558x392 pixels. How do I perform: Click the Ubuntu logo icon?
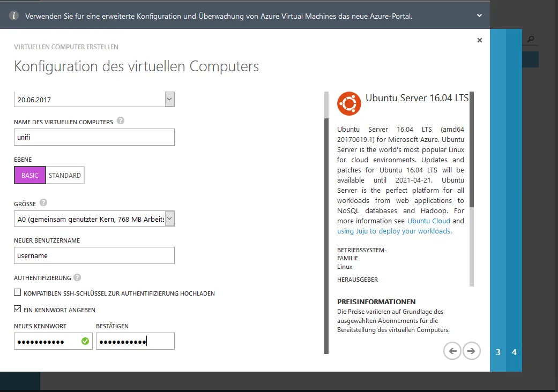pyautogui.click(x=349, y=103)
